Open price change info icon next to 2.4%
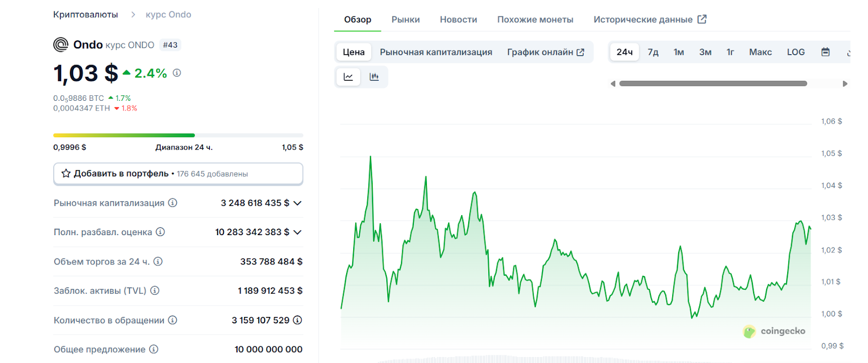The height and width of the screenshot is (363, 868). [177, 73]
